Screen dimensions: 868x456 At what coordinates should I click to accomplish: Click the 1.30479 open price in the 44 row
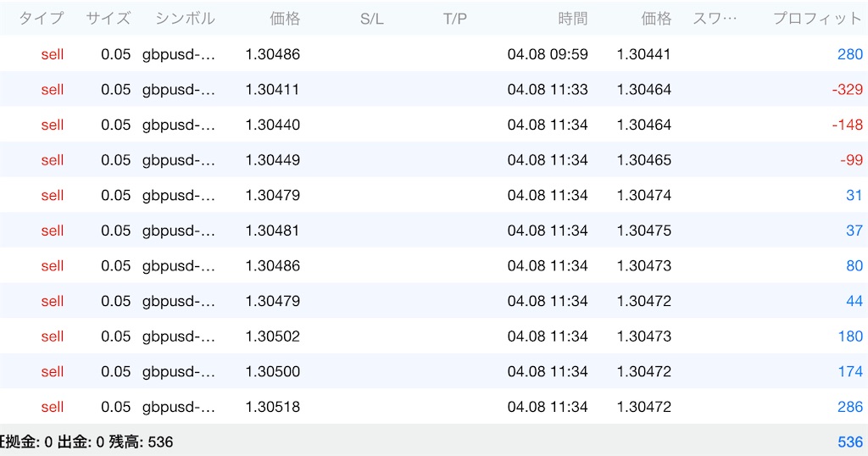[x=272, y=301]
